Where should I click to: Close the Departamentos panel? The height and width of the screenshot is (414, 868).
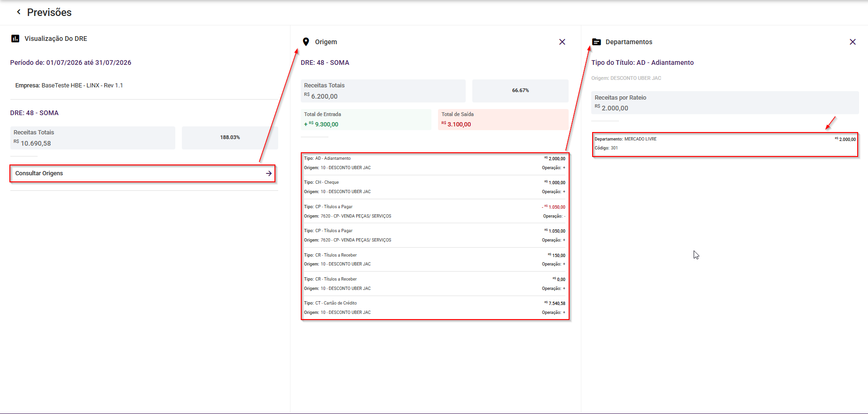click(x=852, y=42)
